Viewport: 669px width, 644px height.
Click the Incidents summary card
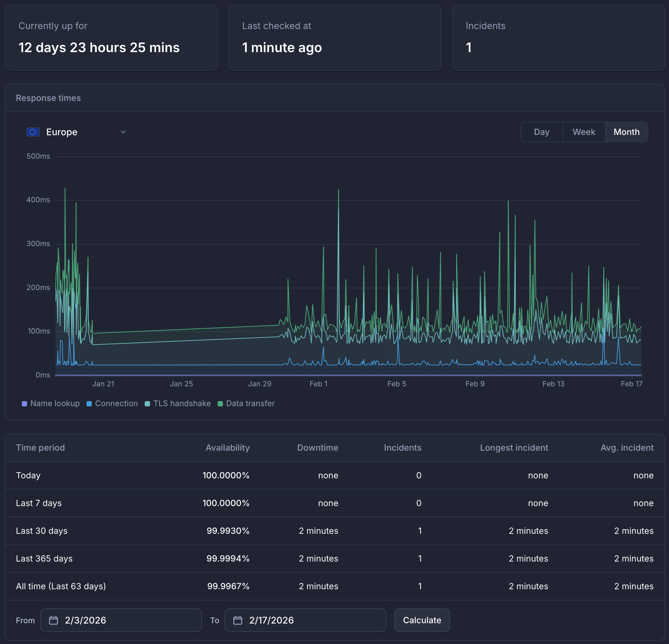click(x=558, y=38)
